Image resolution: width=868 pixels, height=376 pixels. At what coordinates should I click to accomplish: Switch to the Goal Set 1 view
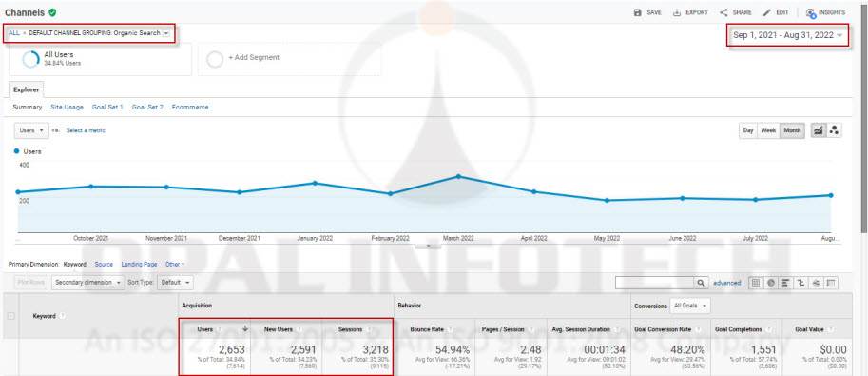click(x=107, y=107)
